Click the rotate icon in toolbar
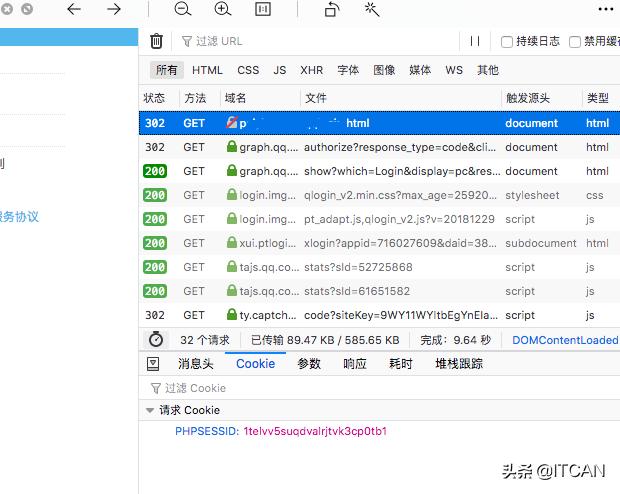 pos(332,9)
